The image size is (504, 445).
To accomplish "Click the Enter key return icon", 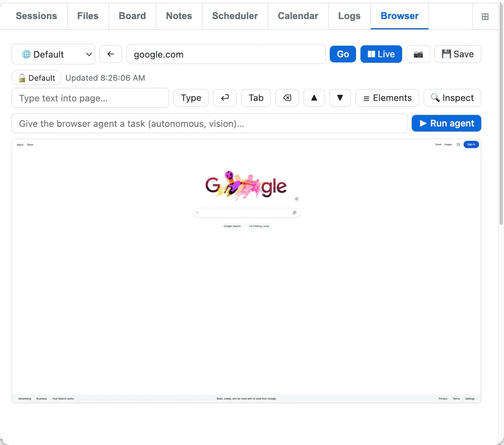I will coord(225,98).
